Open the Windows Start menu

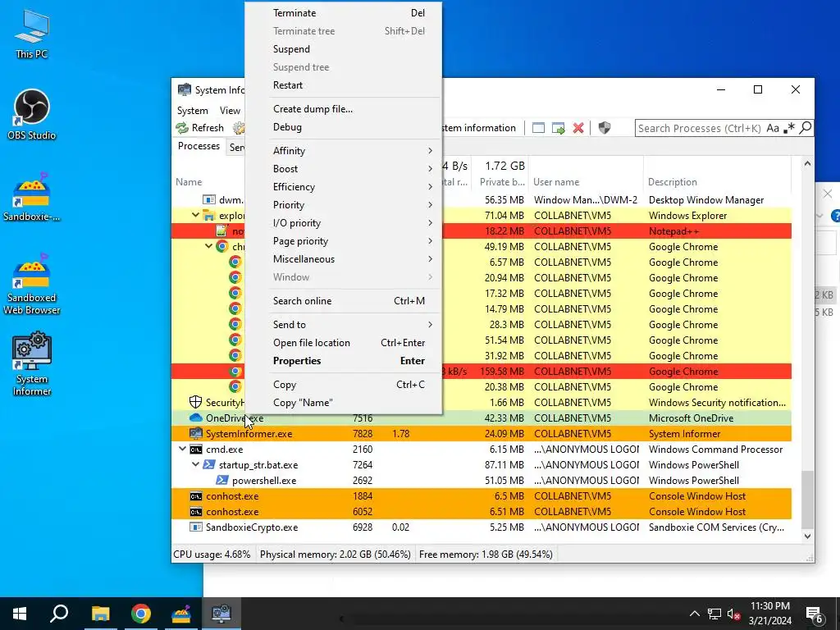[20, 614]
